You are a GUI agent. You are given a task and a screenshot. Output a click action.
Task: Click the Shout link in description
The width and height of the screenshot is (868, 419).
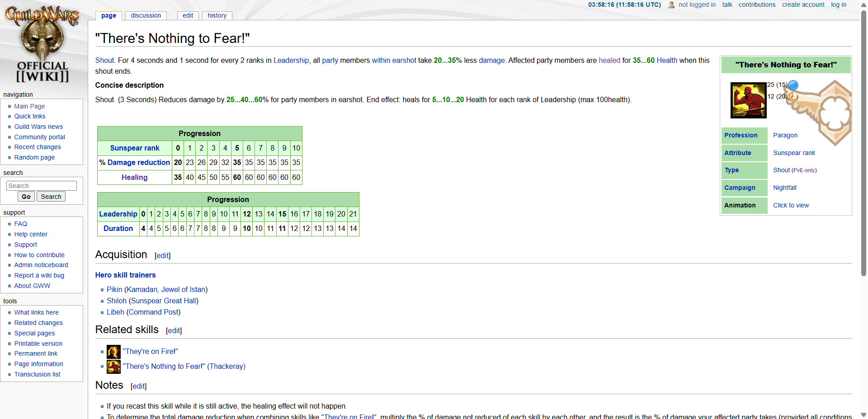coord(104,60)
